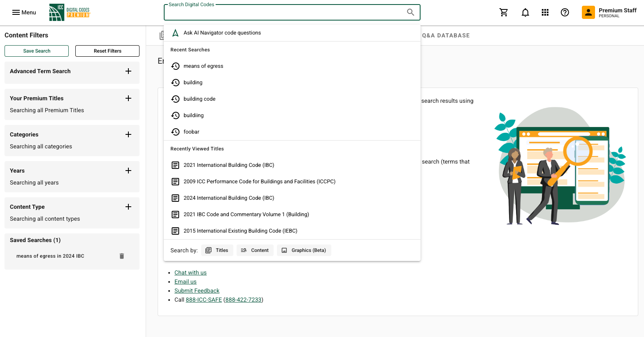Select recent search 'building'
Viewport: 644px width, 337px height.
[x=292, y=83]
